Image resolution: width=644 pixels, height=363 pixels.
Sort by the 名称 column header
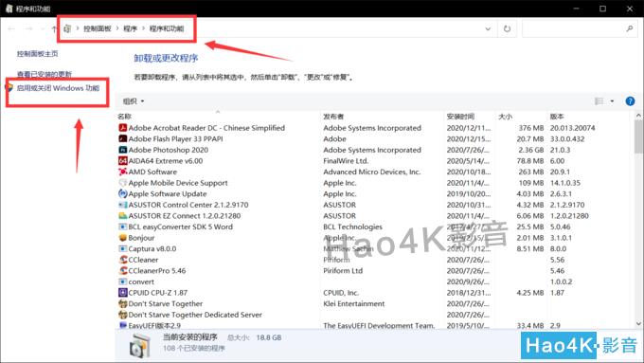point(124,117)
